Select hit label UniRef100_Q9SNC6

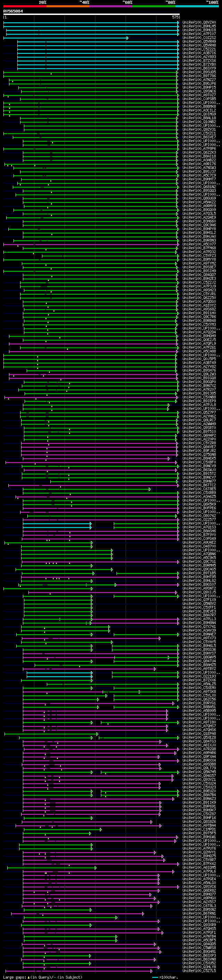point(199,91)
